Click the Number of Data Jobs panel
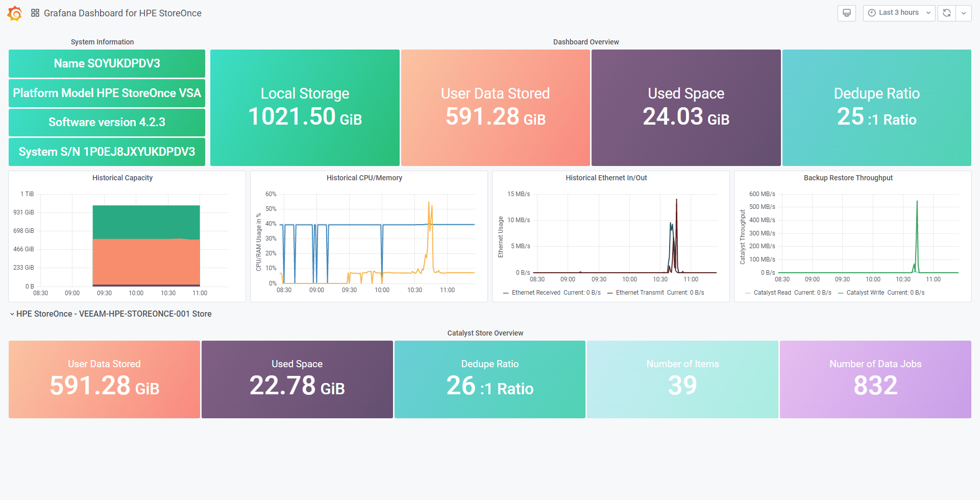The height and width of the screenshot is (500, 980). pos(875,379)
